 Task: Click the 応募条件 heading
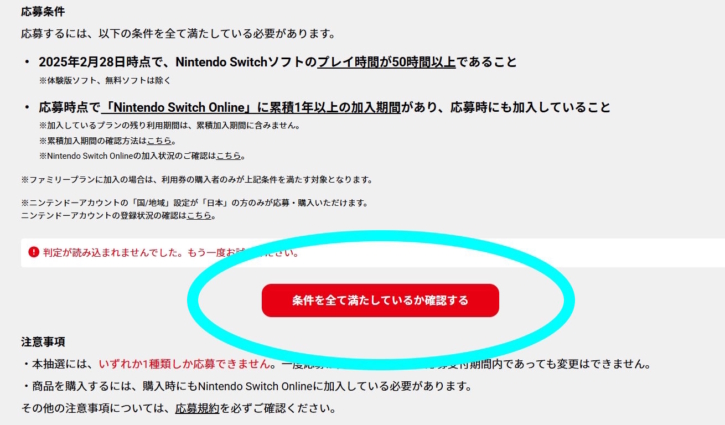tap(43, 12)
